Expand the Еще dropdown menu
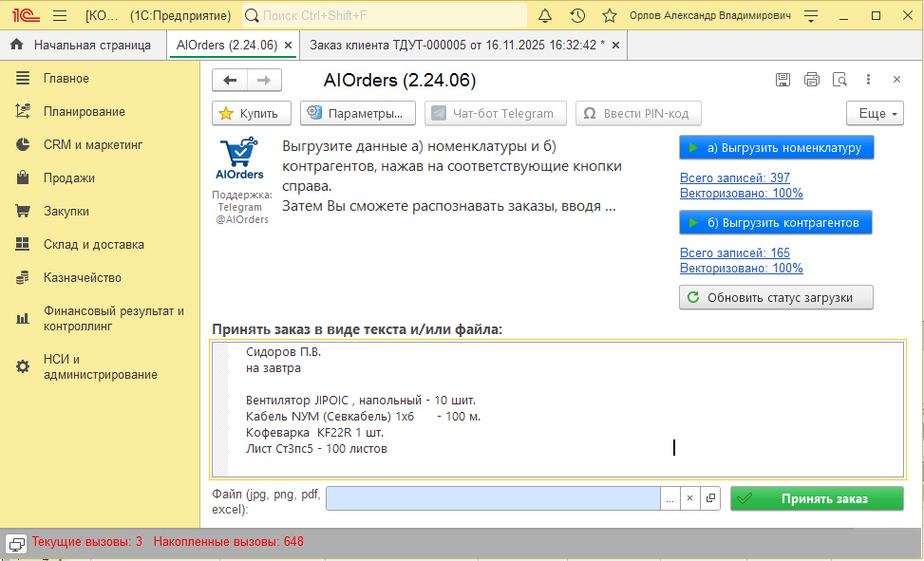Viewport: 924px width, 561px height. (875, 114)
